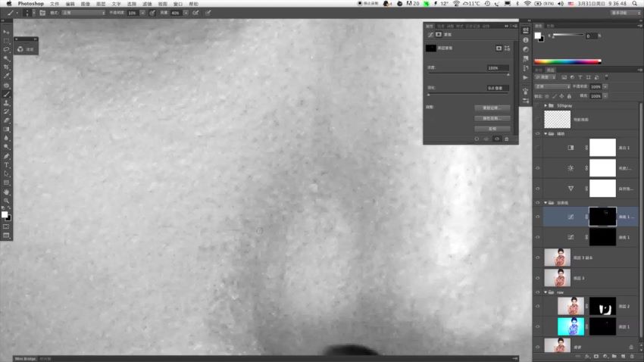Open the Mini Bridge tab
The height and width of the screenshot is (362, 644).
point(26,359)
